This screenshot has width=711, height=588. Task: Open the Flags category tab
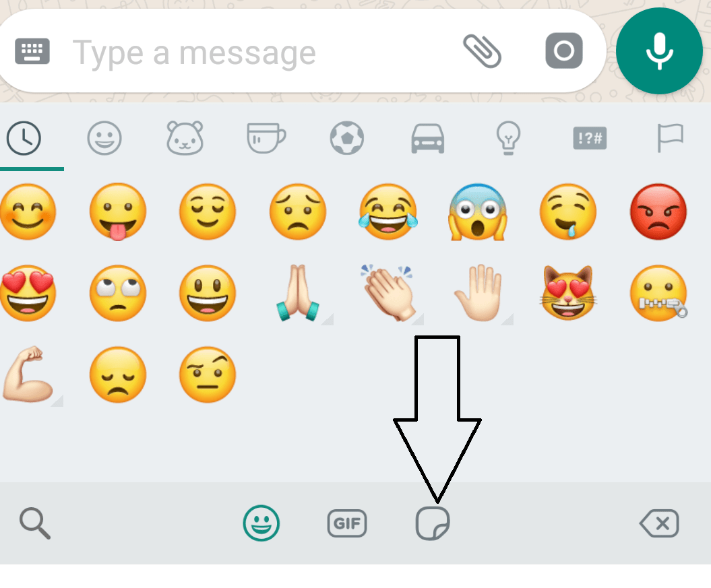tap(670, 137)
